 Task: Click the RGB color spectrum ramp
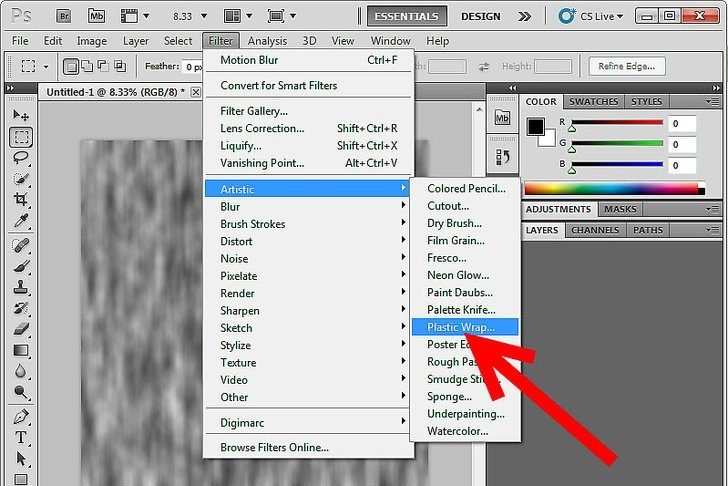tap(611, 189)
